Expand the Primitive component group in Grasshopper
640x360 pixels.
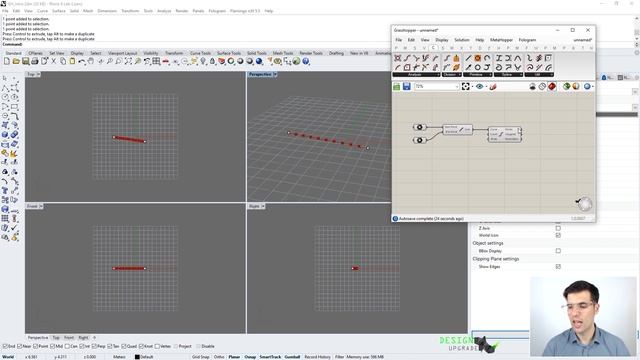point(478,75)
